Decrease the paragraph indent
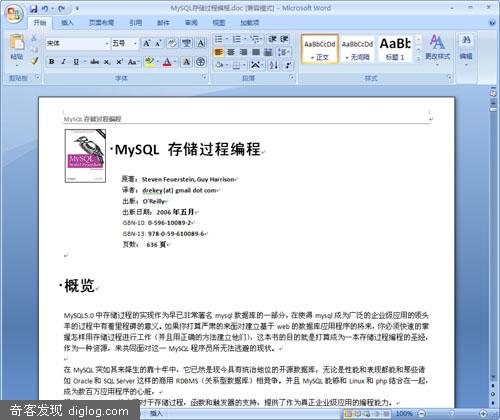This screenshot has width=500, height=420. coord(272,39)
